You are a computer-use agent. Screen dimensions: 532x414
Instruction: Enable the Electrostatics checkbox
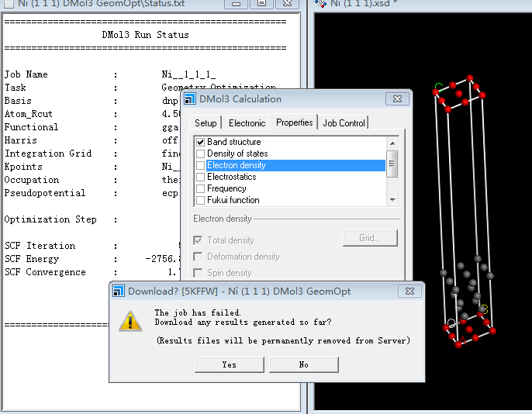pos(201,177)
